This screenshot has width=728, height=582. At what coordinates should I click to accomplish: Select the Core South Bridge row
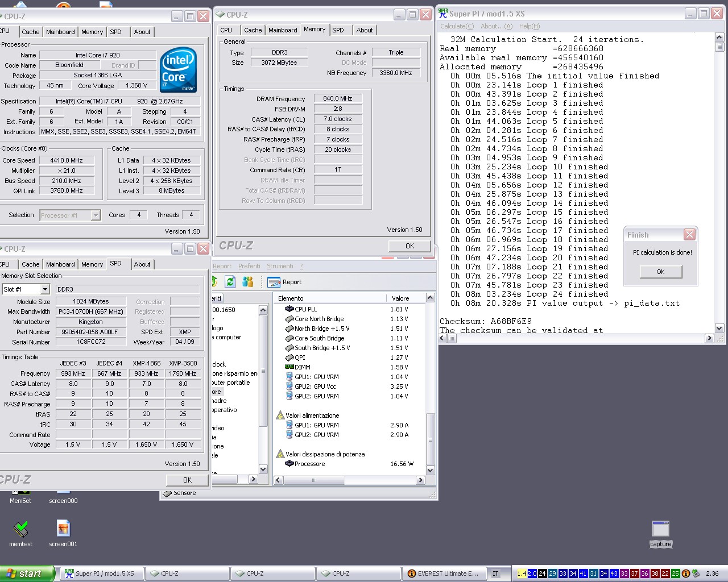(x=349, y=338)
